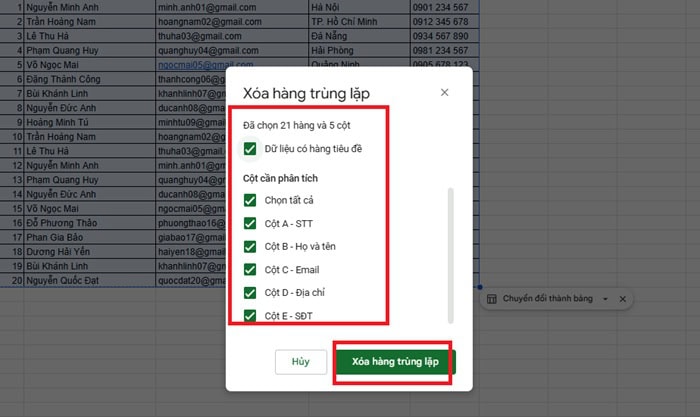
Task: Select email cell quanghuy04@gmail.com in row 4
Action: (232, 50)
